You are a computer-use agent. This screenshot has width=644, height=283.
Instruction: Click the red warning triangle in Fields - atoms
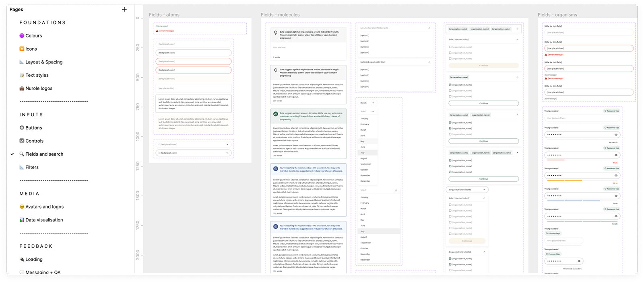coord(157,31)
